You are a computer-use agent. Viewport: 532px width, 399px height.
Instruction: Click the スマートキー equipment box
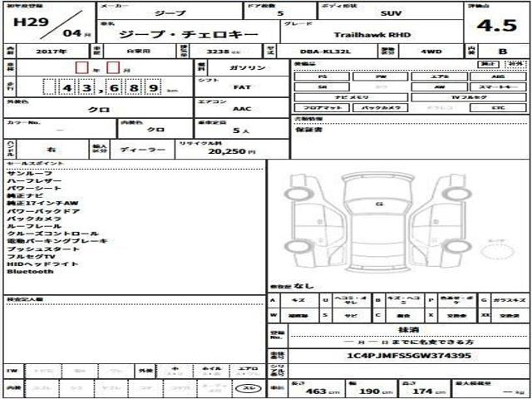pyautogui.click(x=498, y=87)
